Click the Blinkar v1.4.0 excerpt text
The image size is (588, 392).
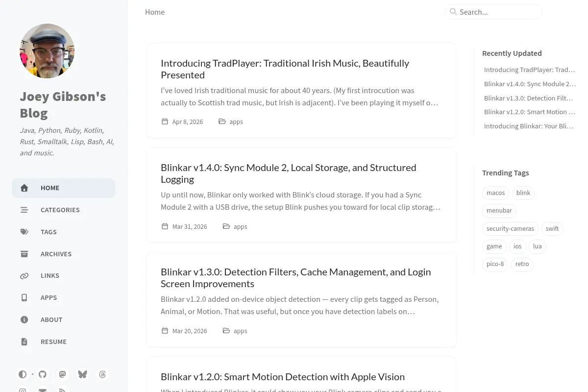click(x=301, y=201)
